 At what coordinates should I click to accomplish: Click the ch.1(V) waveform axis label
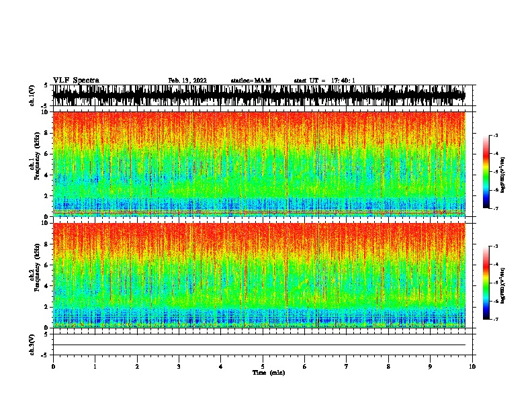click(32, 95)
